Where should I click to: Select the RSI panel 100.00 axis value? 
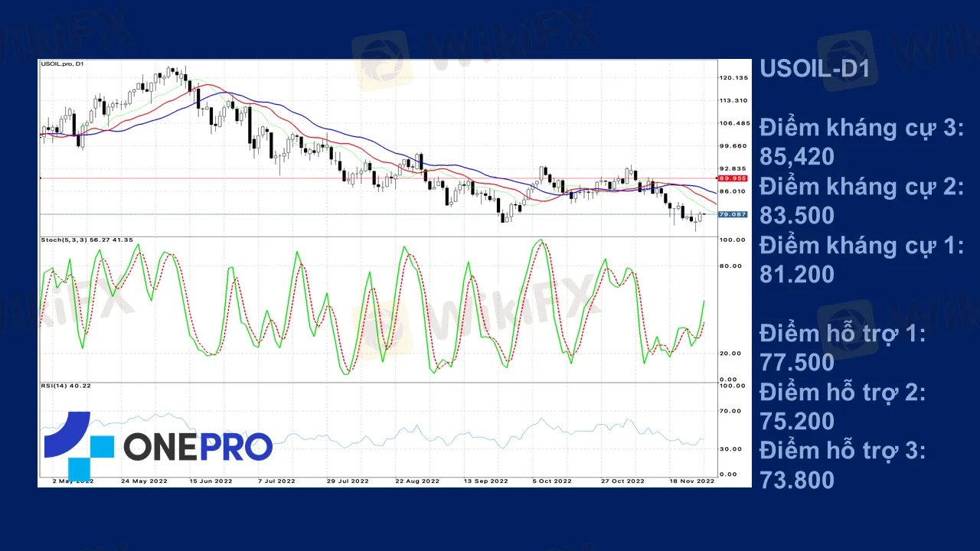[733, 386]
